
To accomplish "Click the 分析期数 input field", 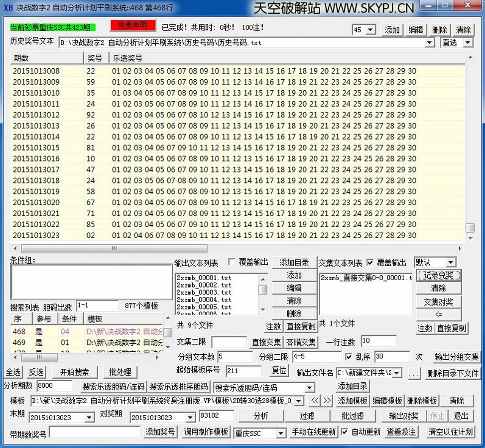I will coord(54,386).
